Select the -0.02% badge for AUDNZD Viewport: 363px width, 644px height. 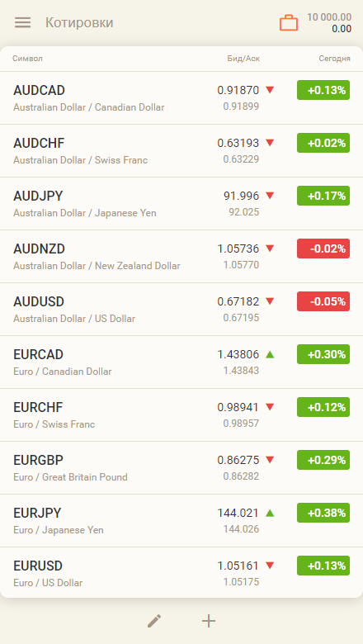coord(323,249)
